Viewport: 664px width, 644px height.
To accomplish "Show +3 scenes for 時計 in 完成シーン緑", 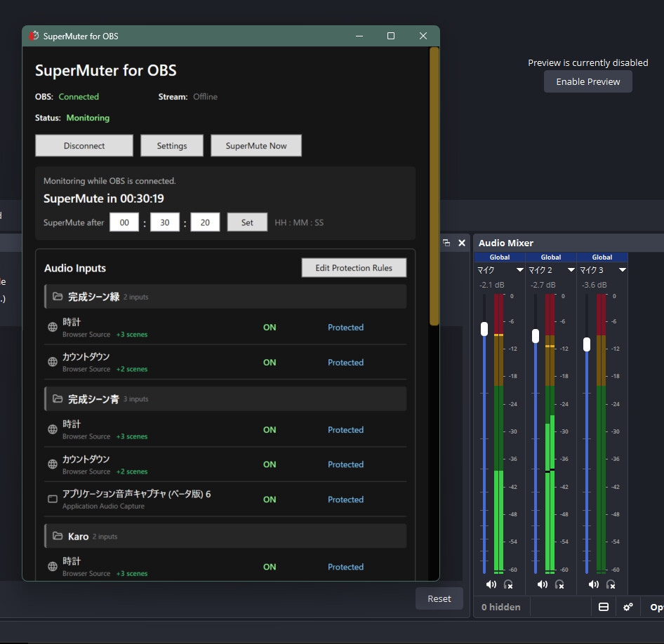I will click(132, 334).
